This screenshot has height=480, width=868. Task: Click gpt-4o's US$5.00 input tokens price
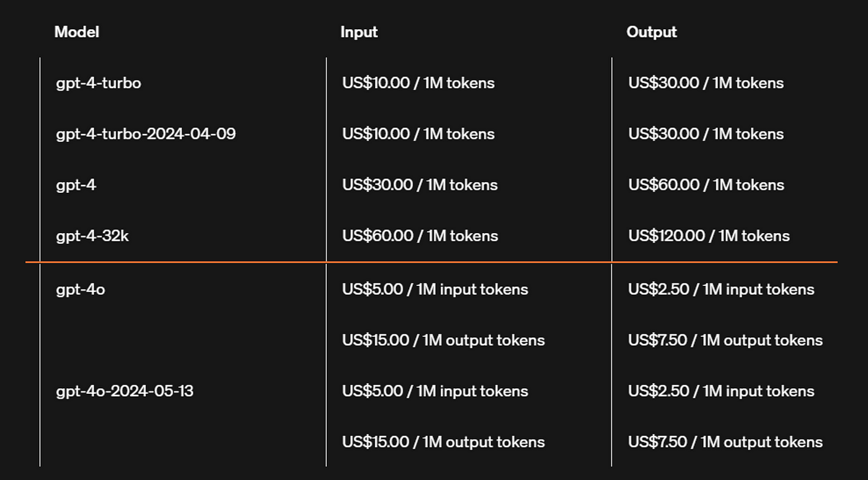pos(435,290)
